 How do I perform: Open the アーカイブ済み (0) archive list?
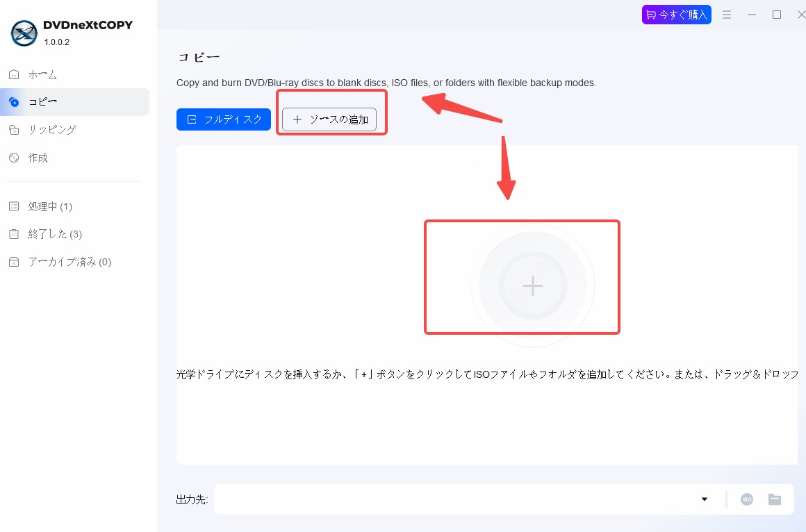coord(60,262)
